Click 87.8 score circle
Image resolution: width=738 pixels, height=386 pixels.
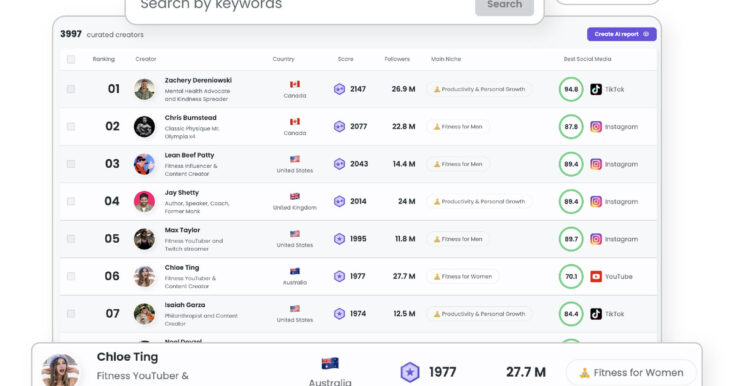pos(571,127)
